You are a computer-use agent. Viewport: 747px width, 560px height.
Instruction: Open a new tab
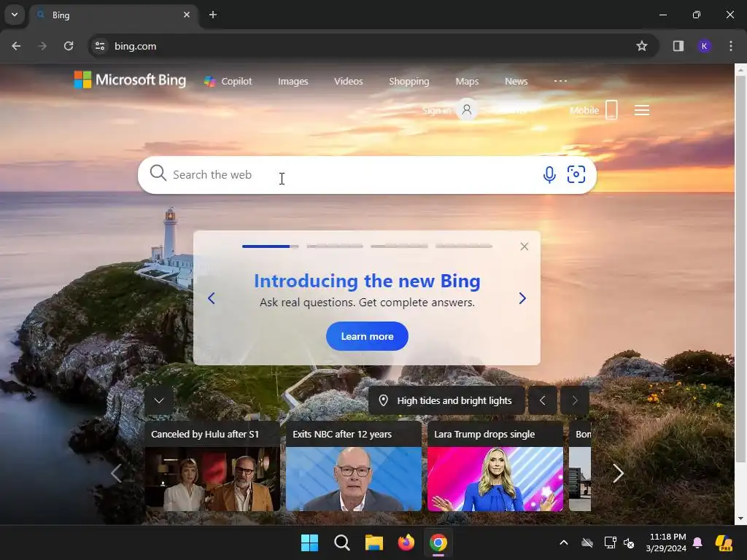[213, 15]
